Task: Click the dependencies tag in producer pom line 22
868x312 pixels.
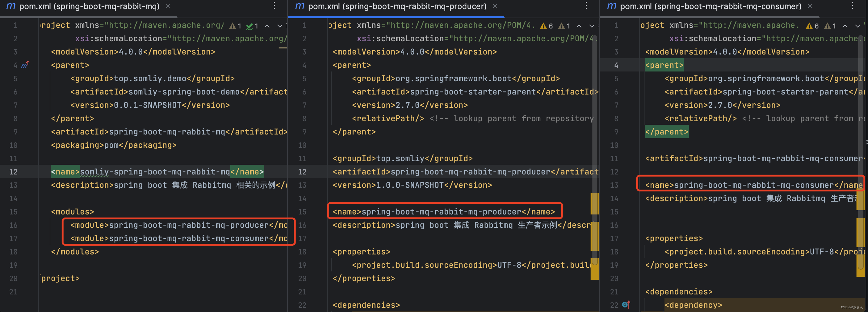Action: click(x=366, y=305)
